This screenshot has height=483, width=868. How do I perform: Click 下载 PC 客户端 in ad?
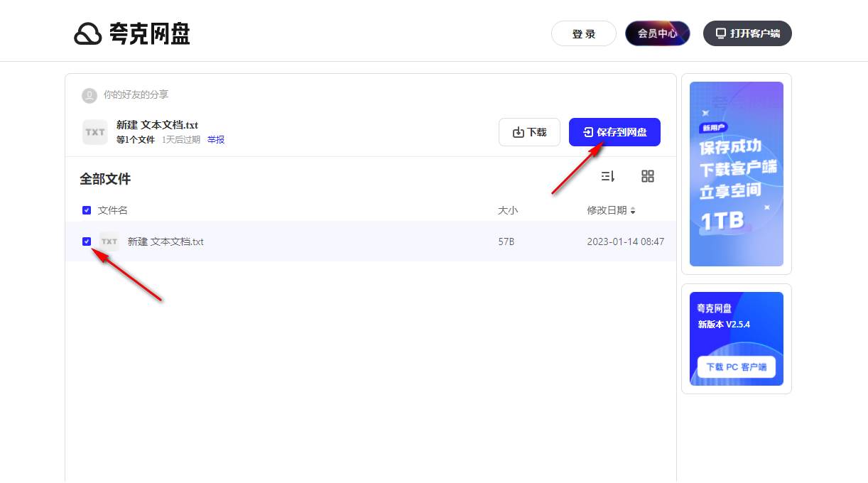(x=737, y=367)
